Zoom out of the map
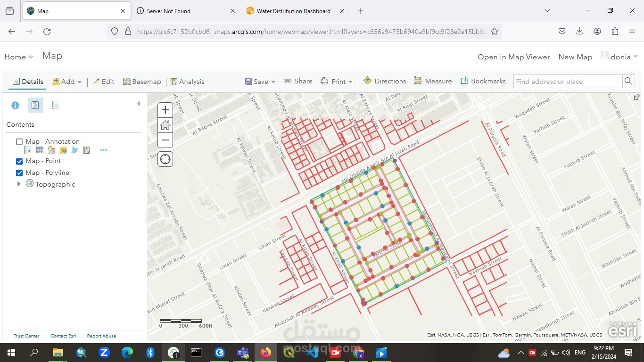 click(165, 140)
